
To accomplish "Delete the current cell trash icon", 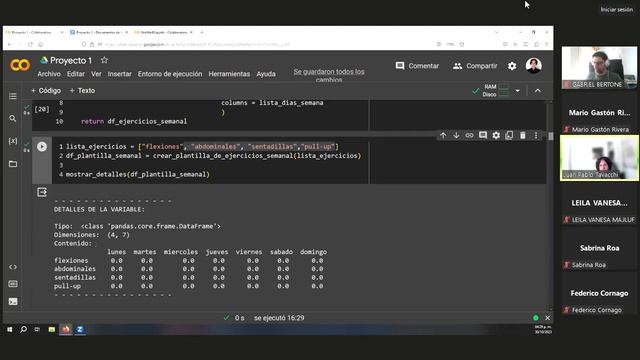I will pyautogui.click(x=522, y=135).
